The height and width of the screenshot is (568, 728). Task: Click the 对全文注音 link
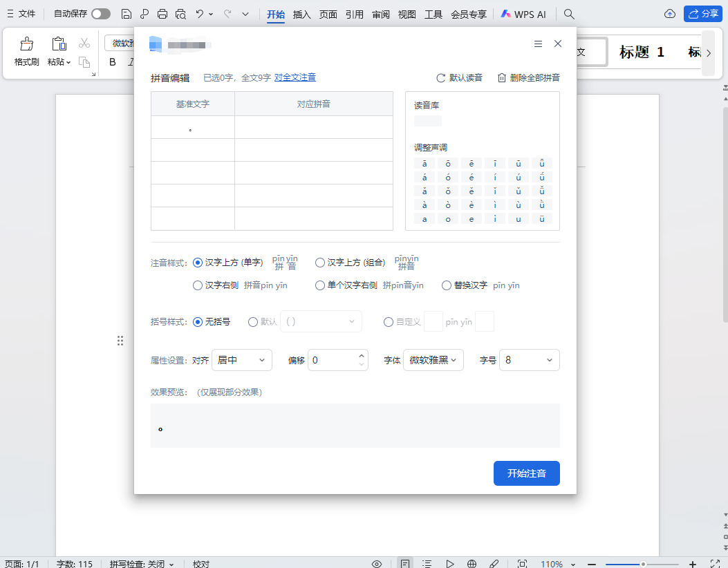point(295,78)
